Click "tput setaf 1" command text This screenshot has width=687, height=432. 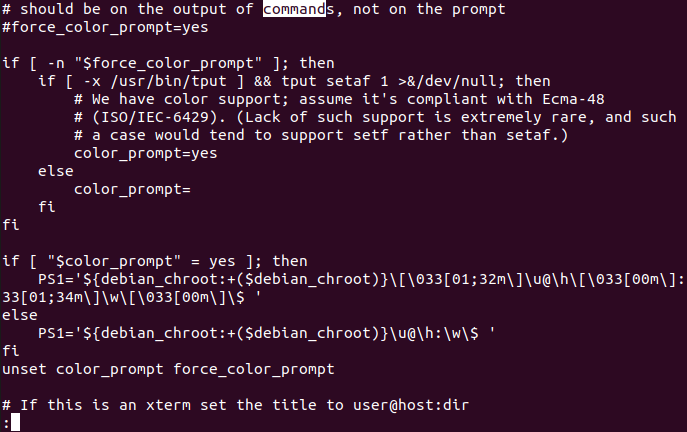point(334,81)
